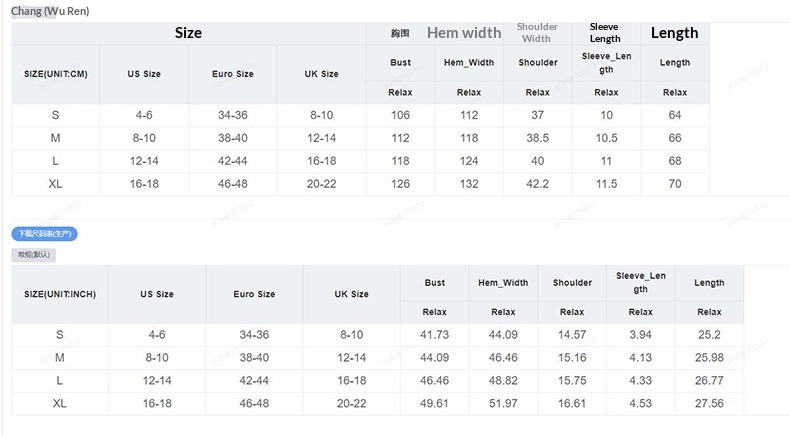Select the Euro Size header in the CM table
Viewport: 790px width, 436px height.
(233, 74)
